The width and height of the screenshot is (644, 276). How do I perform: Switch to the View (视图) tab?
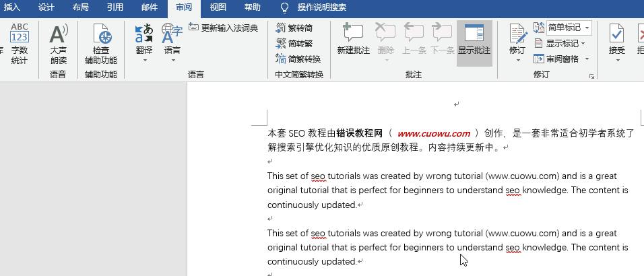pos(218,7)
